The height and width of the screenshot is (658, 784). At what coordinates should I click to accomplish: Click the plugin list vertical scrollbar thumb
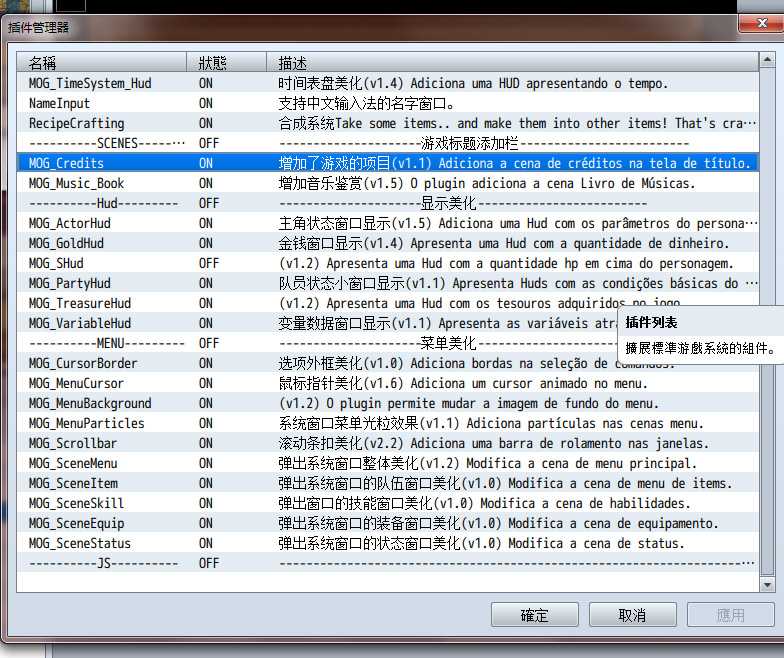point(767,322)
